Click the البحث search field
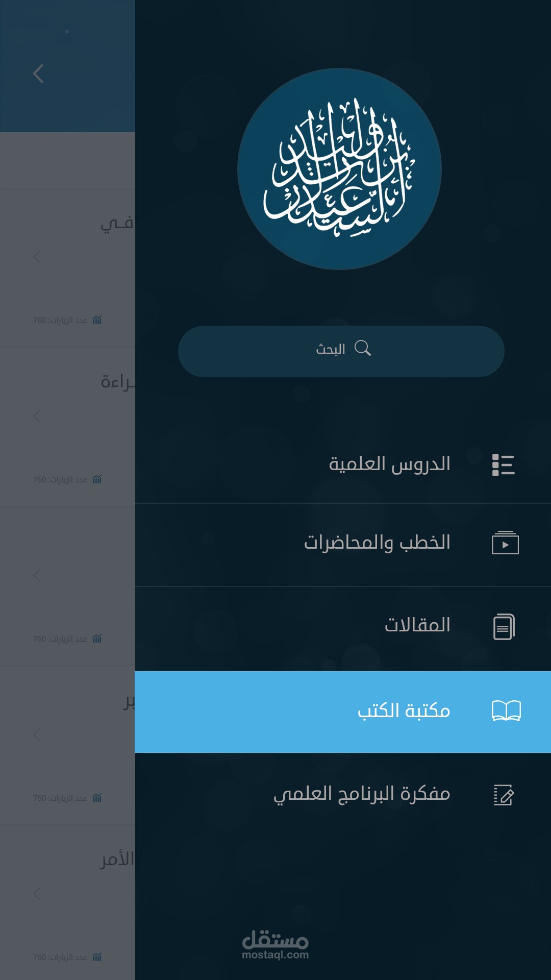 click(x=341, y=351)
